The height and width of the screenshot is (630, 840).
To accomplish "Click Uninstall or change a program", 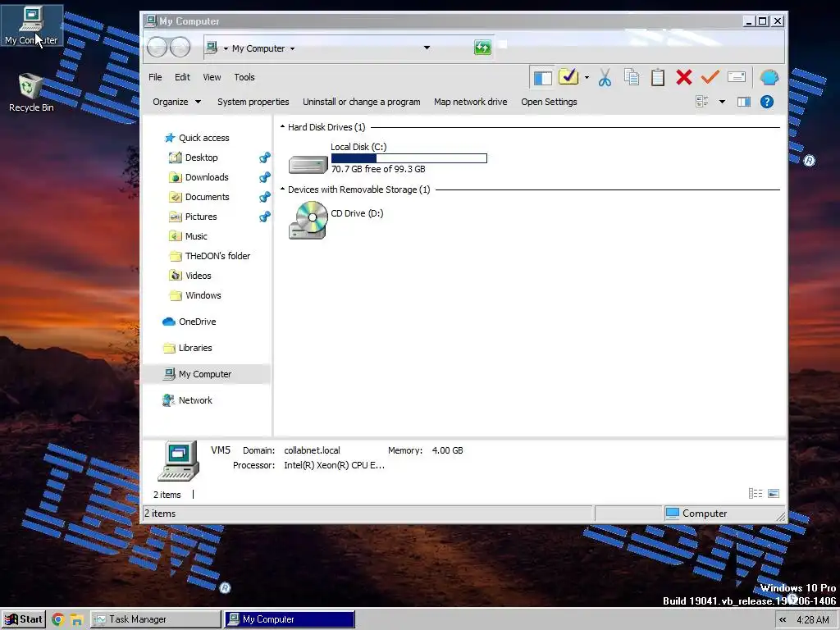I will pos(361,102).
